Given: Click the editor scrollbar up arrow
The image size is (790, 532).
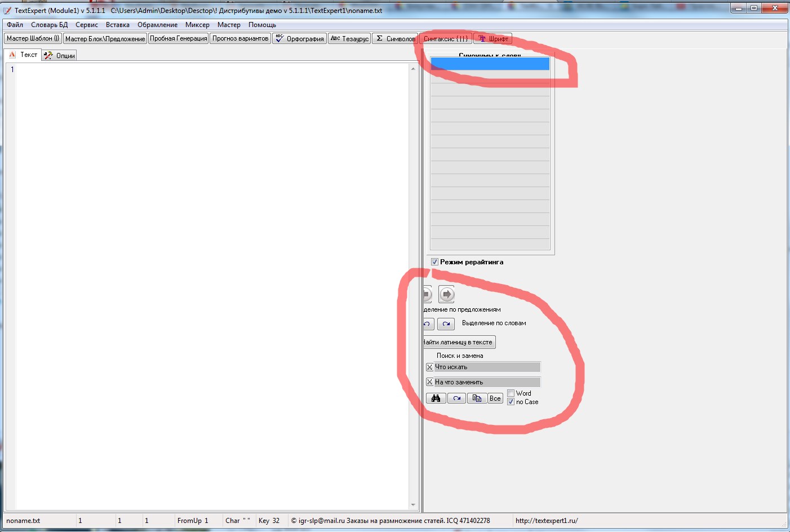Looking at the screenshot, I should pos(413,69).
